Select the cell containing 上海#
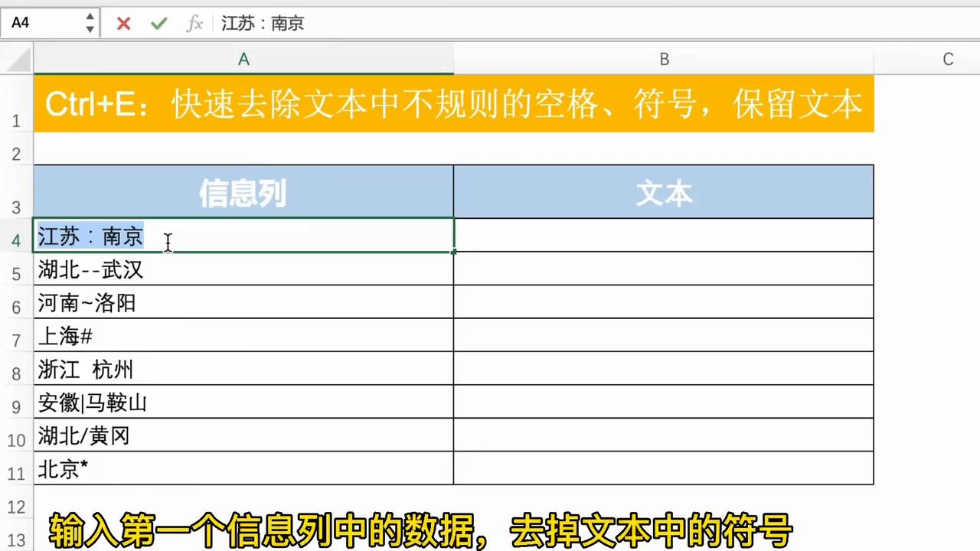Image resolution: width=980 pixels, height=551 pixels. point(243,336)
